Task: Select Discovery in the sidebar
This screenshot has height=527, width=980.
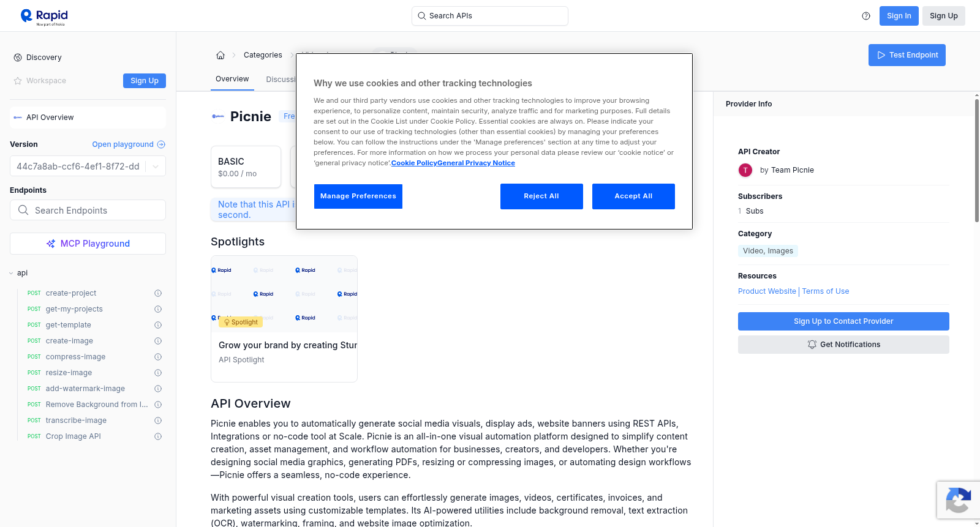Action: (44, 58)
